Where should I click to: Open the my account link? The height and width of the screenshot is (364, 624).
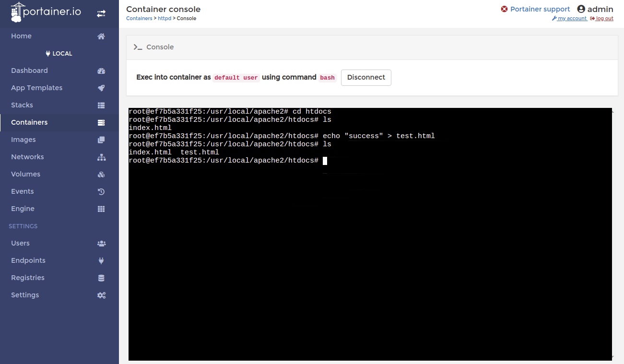[572, 18]
